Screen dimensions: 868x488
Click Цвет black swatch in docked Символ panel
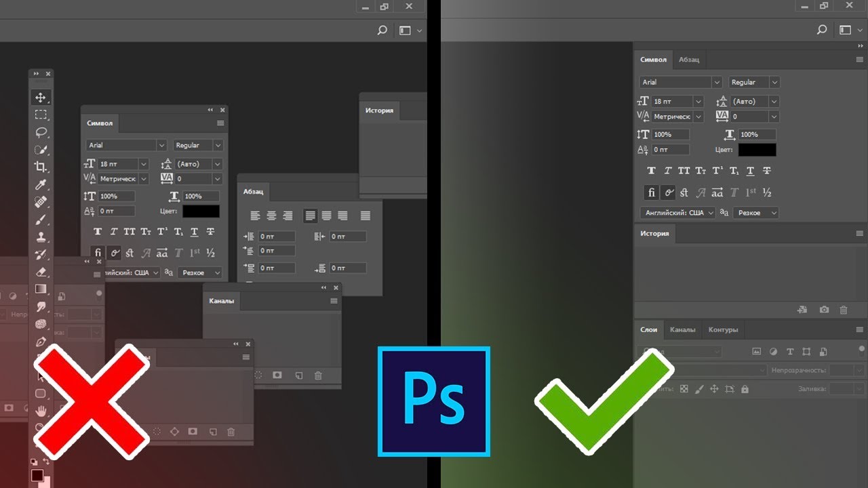coord(757,150)
